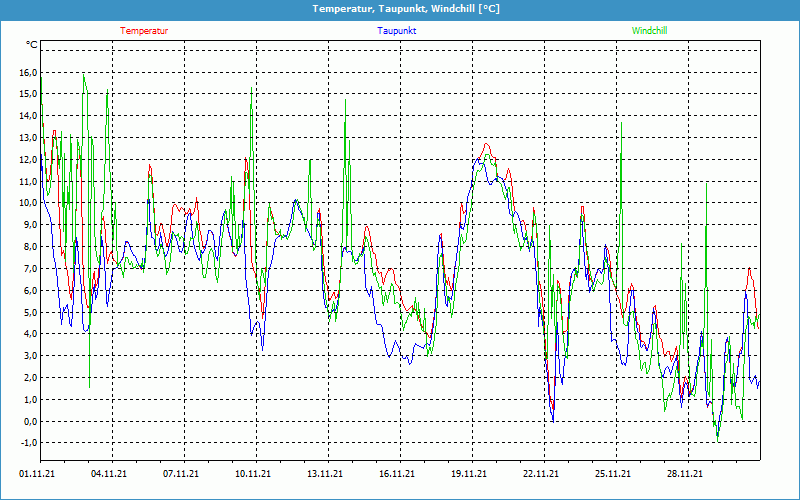This screenshot has height=500, width=800.
Task: Click the red Temperatur legend label
Action: tap(144, 30)
